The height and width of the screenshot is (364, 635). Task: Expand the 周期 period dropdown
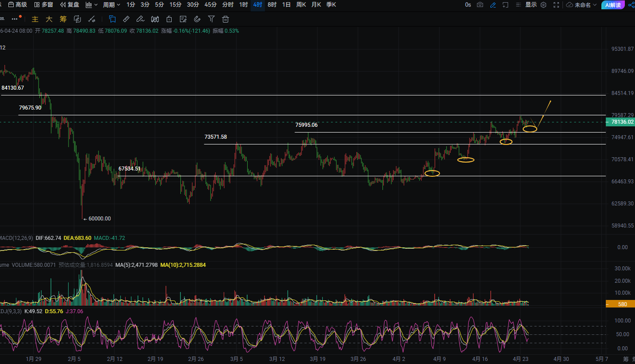coord(111,5)
